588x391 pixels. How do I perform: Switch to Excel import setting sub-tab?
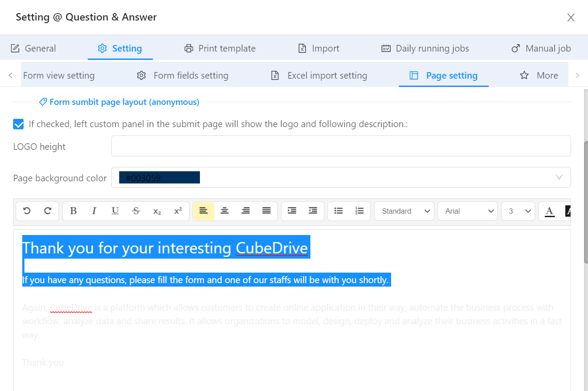click(x=319, y=76)
